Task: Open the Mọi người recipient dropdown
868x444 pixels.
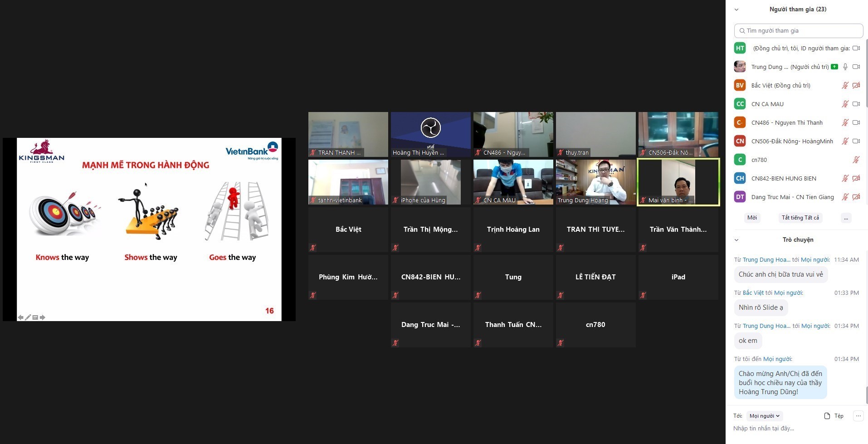Action: (x=764, y=416)
